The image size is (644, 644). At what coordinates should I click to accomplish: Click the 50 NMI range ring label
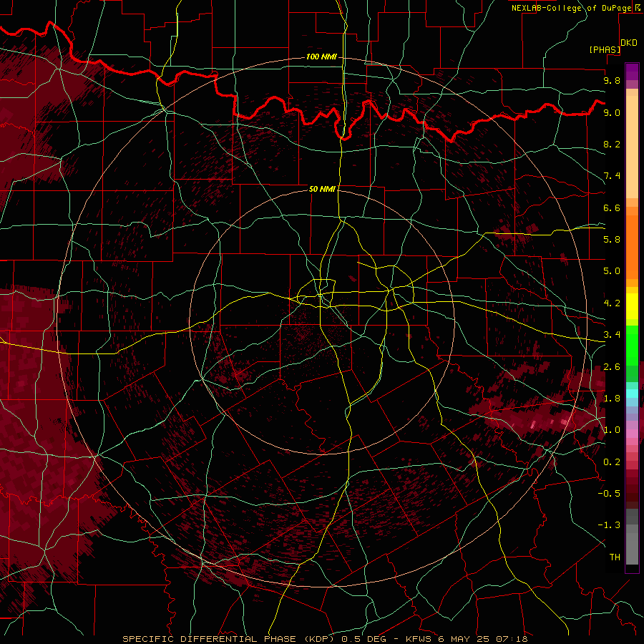click(322, 189)
